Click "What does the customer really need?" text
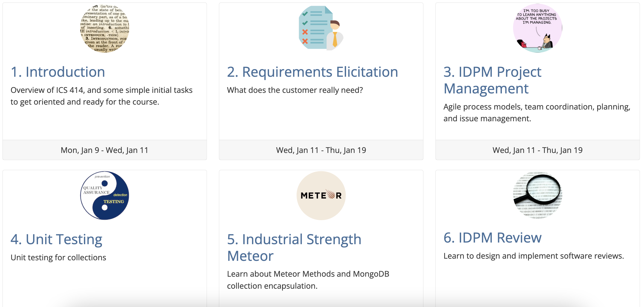The image size is (644, 307). point(295,90)
